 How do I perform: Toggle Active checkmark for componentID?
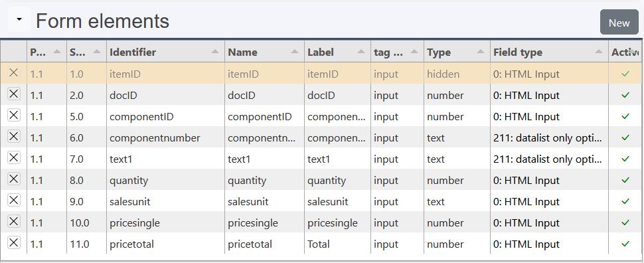[625, 117]
